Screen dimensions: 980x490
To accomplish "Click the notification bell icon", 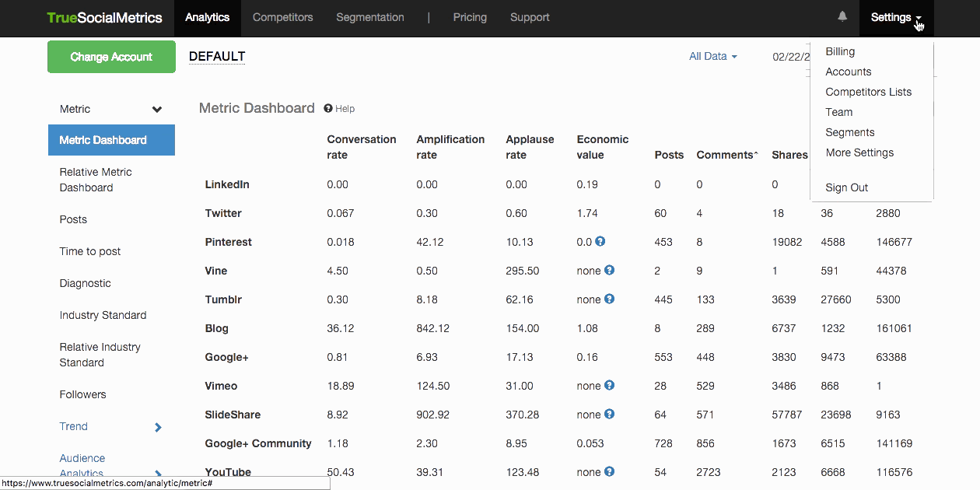I will [x=842, y=16].
